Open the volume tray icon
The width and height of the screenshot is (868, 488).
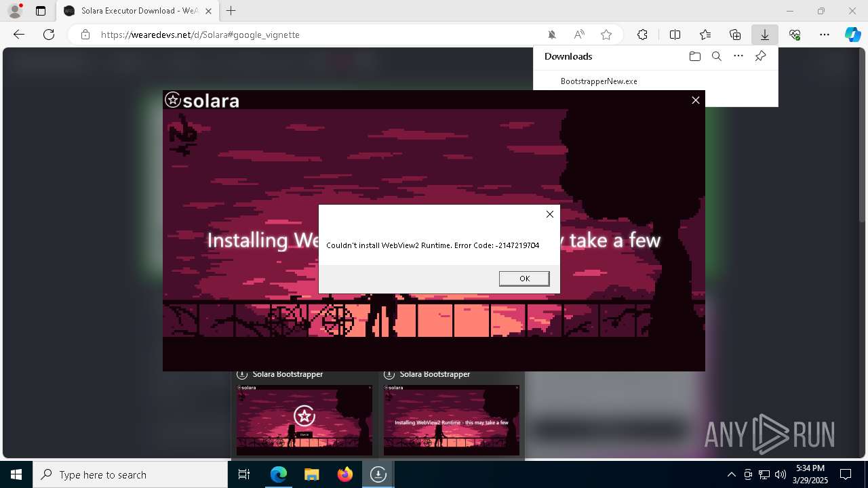click(781, 474)
